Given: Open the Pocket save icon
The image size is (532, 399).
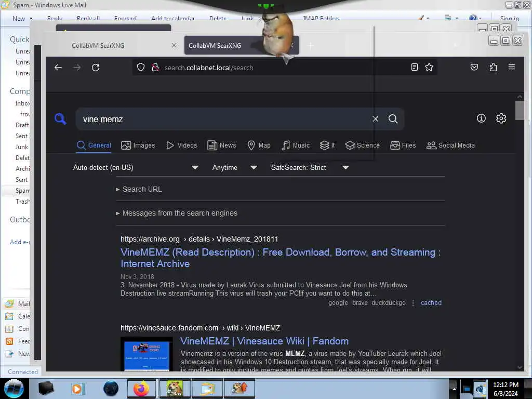Looking at the screenshot, I should coord(474,67).
